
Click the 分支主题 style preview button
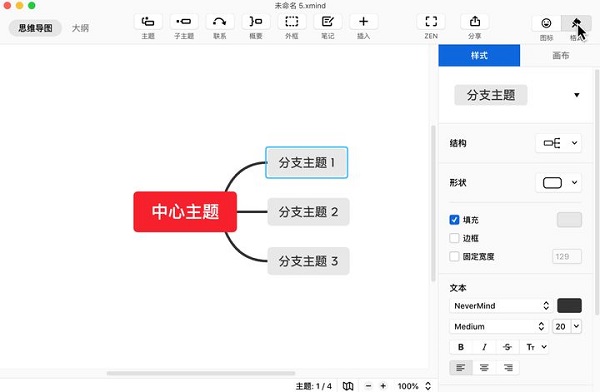(491, 95)
